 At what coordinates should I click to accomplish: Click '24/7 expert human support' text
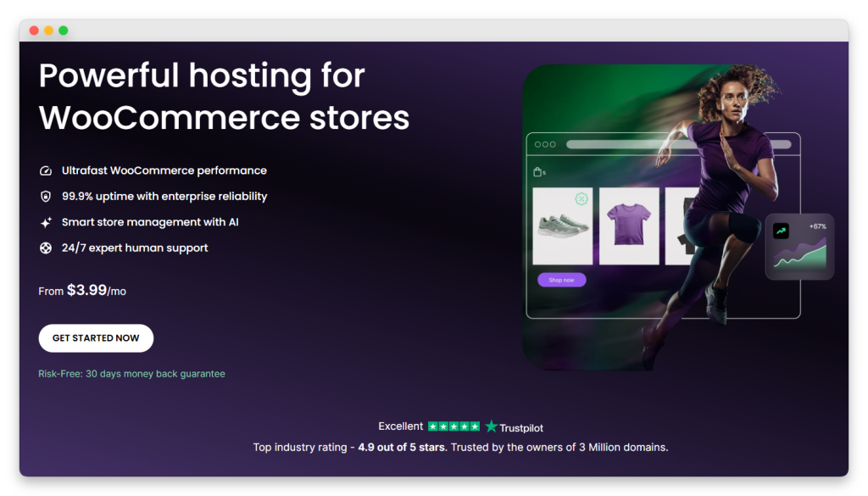pos(135,248)
